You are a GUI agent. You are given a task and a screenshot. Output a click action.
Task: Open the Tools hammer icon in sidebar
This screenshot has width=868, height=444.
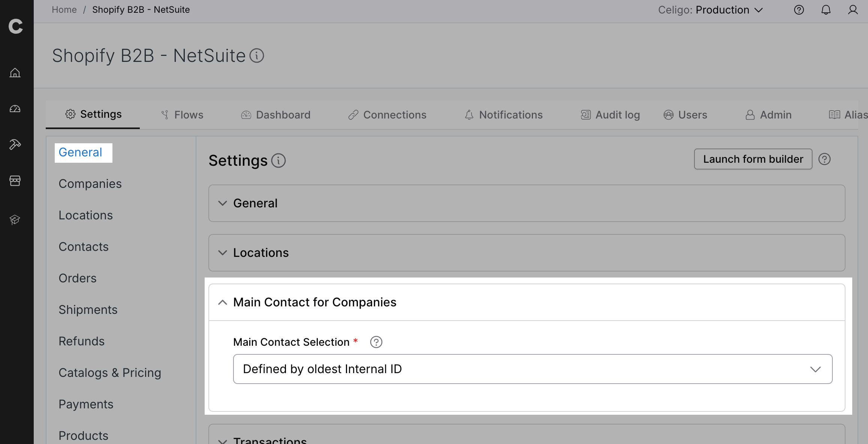click(15, 144)
